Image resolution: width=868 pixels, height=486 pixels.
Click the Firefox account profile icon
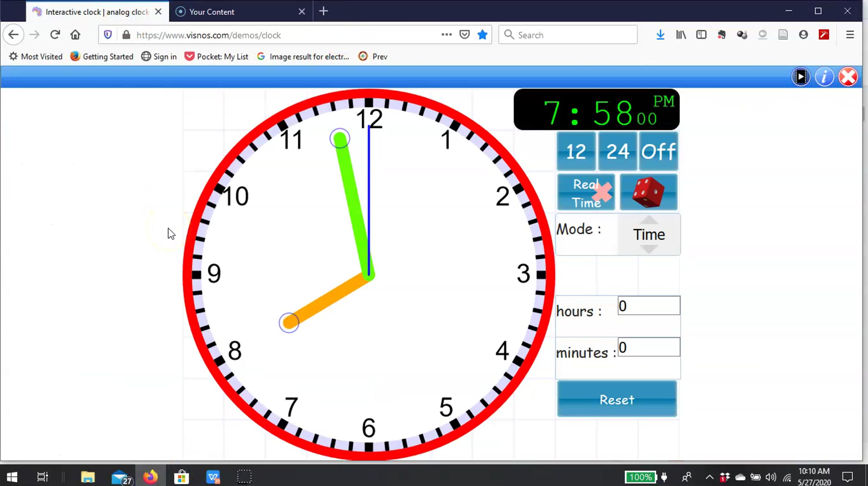[x=803, y=34]
